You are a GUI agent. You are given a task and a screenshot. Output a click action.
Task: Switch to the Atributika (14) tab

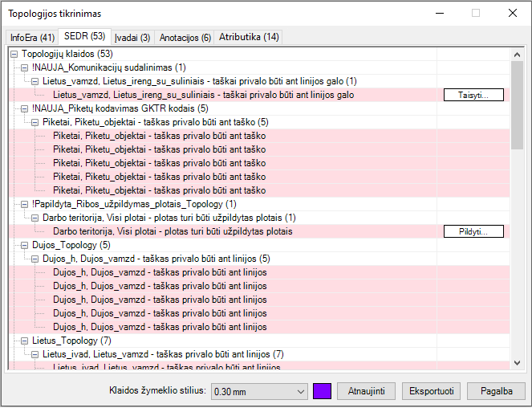coord(249,37)
